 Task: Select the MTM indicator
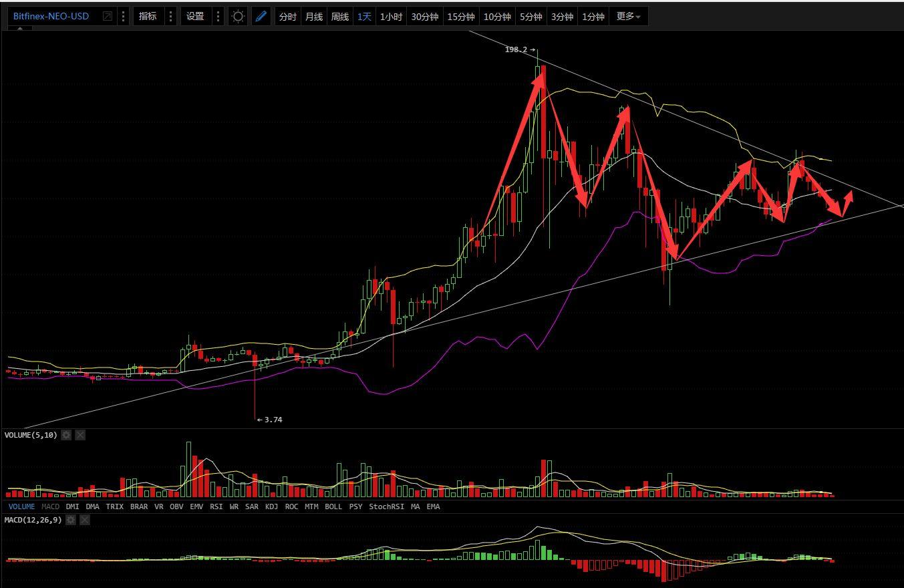311,506
